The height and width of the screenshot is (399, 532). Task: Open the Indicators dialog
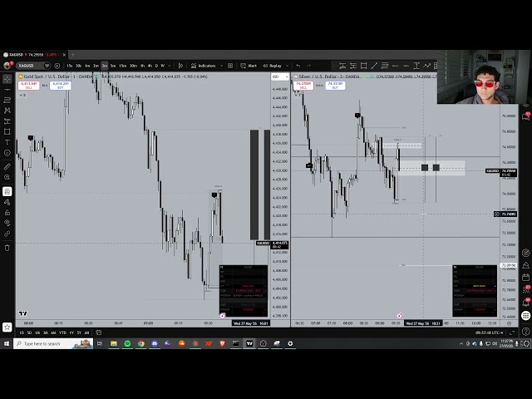point(204,66)
